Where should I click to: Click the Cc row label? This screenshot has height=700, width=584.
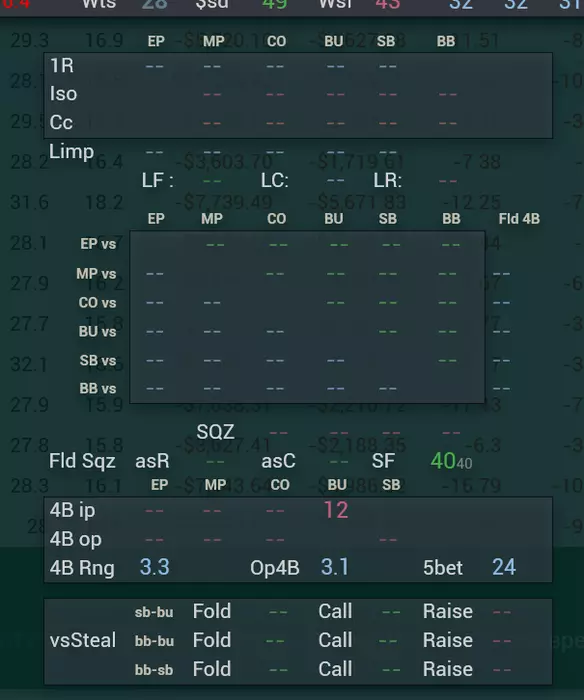point(61,123)
